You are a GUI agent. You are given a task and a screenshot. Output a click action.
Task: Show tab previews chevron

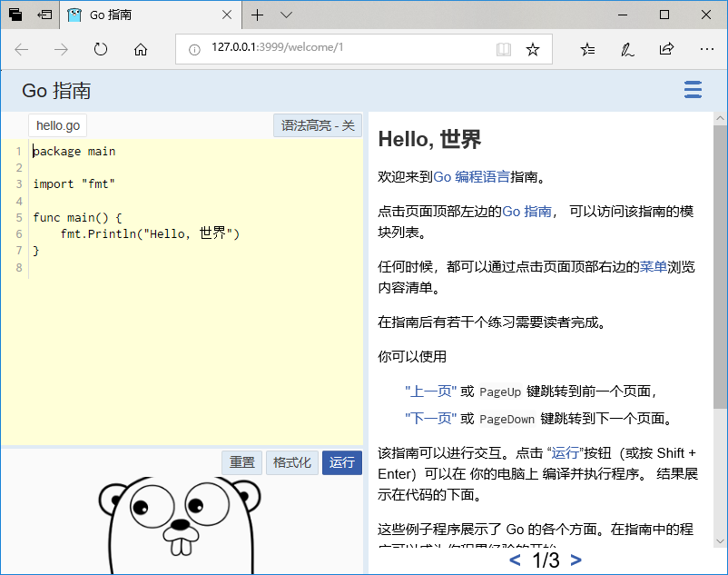point(287,15)
